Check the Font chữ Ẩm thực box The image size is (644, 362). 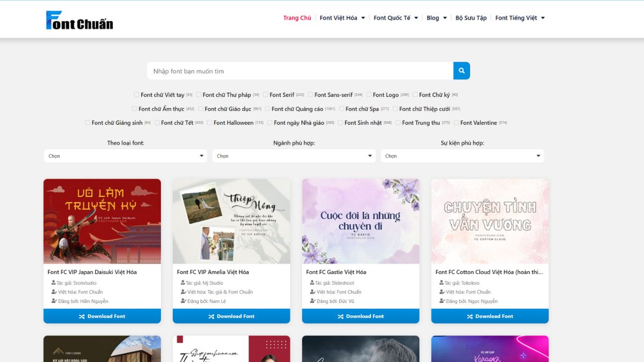[x=134, y=108]
